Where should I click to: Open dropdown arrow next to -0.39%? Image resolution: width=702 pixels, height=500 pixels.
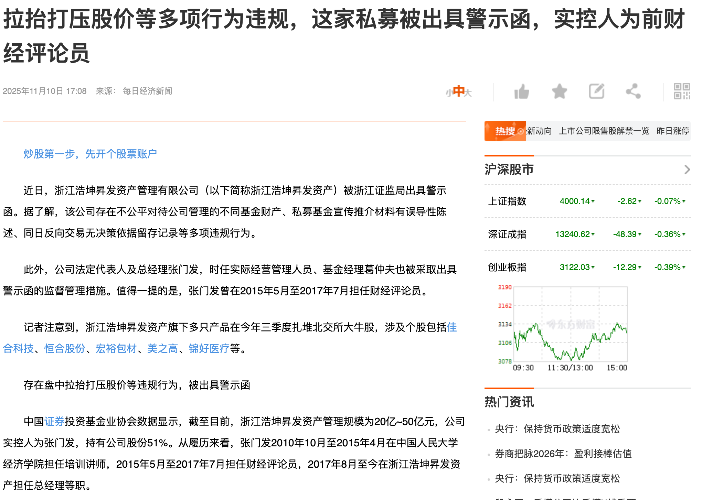point(684,267)
